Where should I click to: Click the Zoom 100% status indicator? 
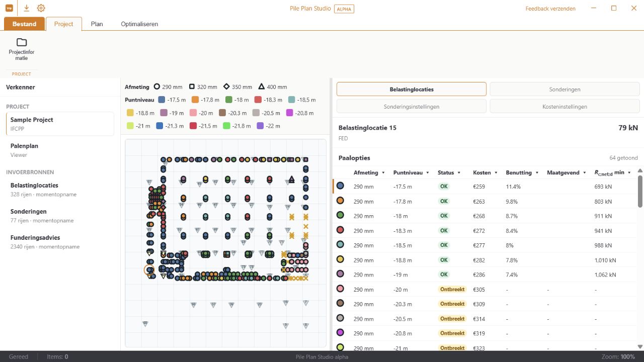618,356
